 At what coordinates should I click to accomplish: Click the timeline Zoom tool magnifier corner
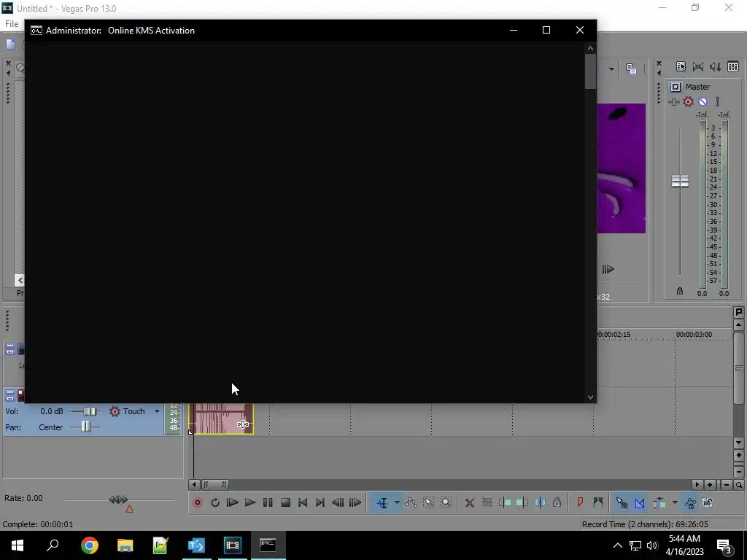(739, 485)
